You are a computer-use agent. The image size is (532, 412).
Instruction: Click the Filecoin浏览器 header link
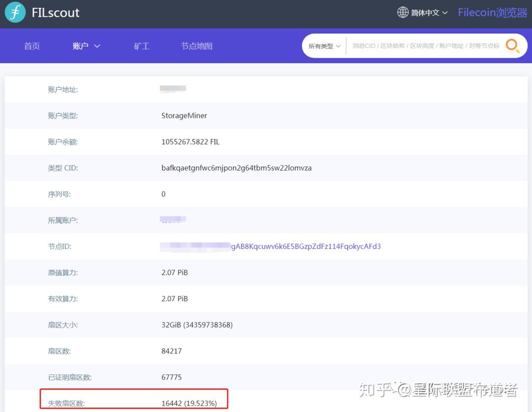(492, 12)
